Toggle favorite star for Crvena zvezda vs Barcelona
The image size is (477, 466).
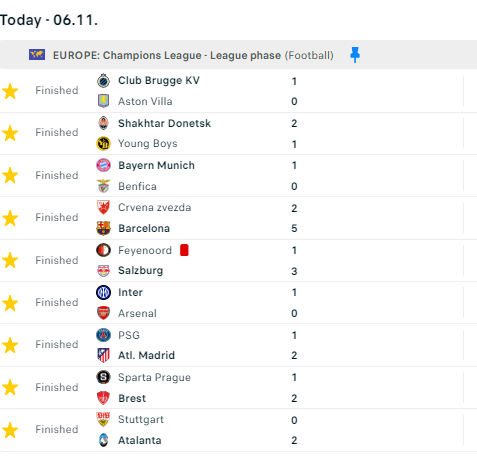10,218
